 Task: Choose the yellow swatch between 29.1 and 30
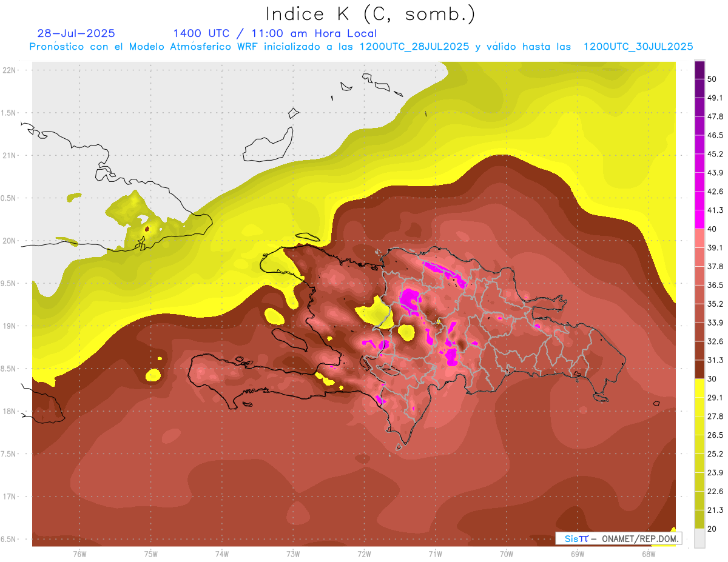(699, 387)
